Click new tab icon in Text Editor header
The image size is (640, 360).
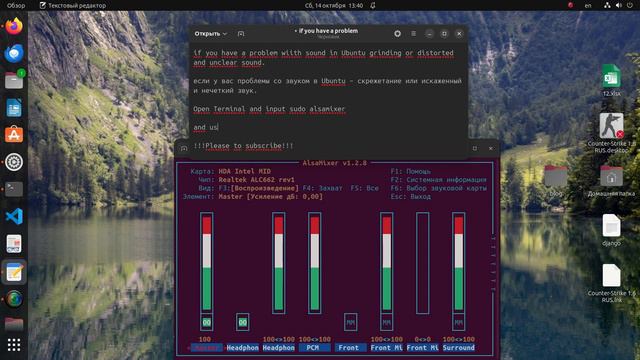pyautogui.click(x=241, y=33)
